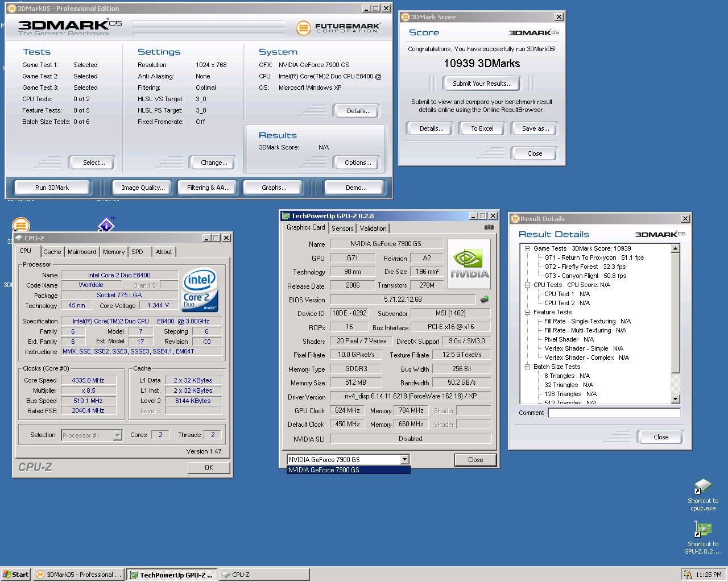
Task: Click the system tray network icon
Action: (688, 575)
